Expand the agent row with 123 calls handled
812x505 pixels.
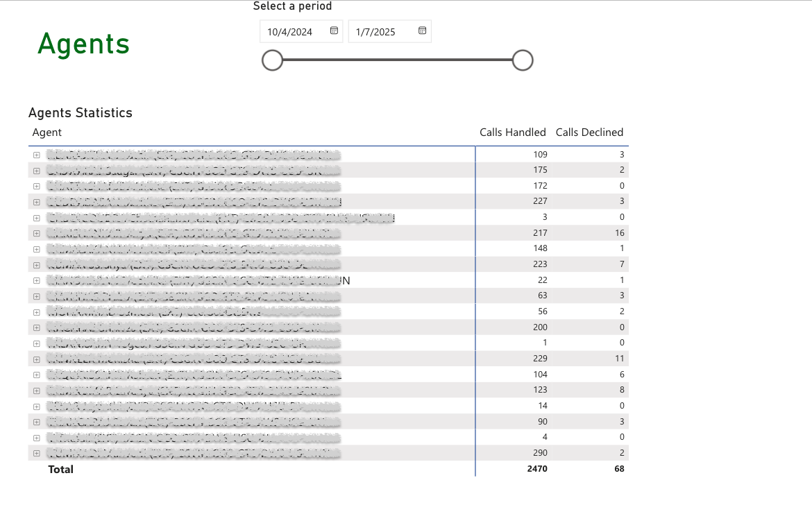[x=36, y=390]
